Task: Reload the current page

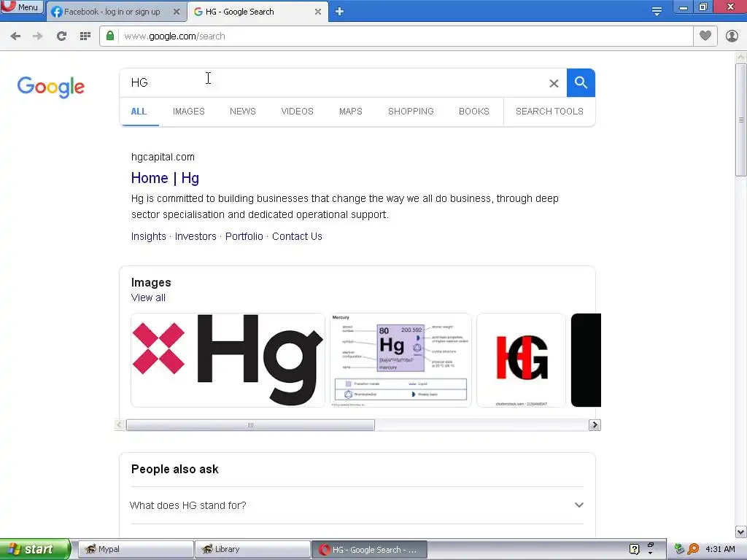Action: pyautogui.click(x=61, y=36)
